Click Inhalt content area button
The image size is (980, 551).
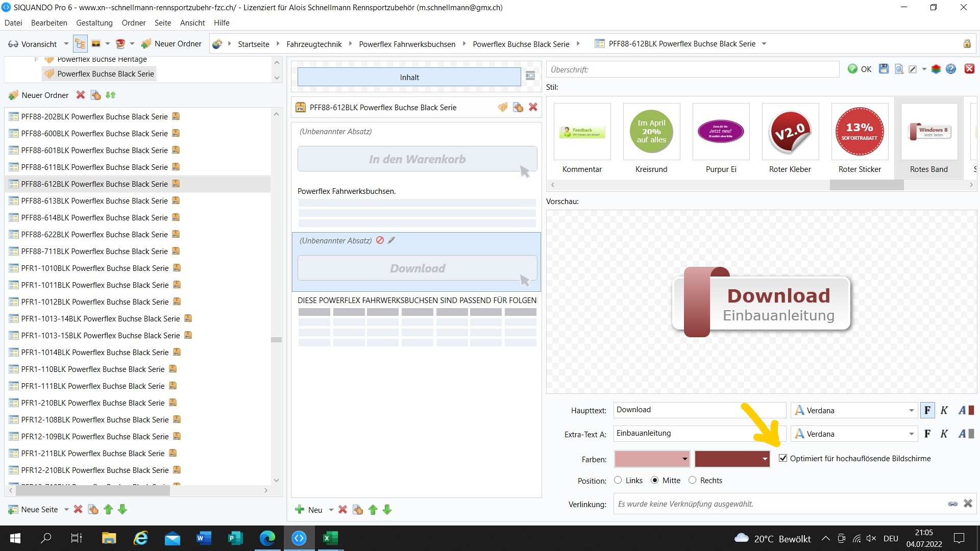[x=409, y=77]
